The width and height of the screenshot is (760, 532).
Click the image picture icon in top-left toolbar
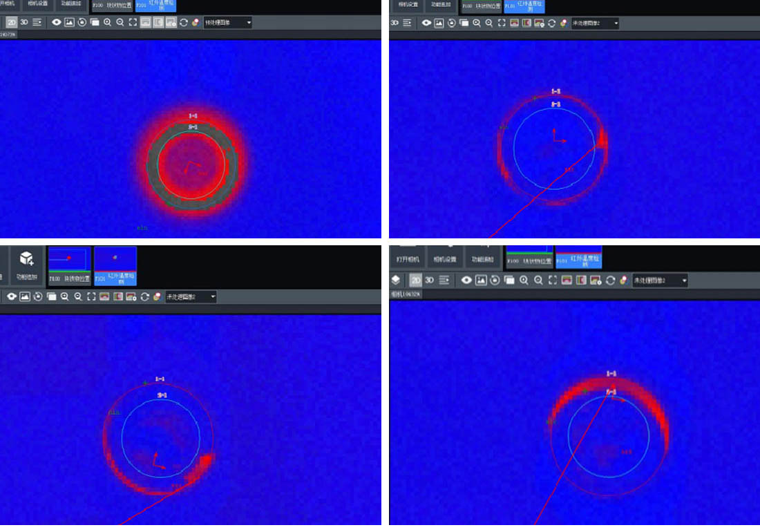point(69,22)
